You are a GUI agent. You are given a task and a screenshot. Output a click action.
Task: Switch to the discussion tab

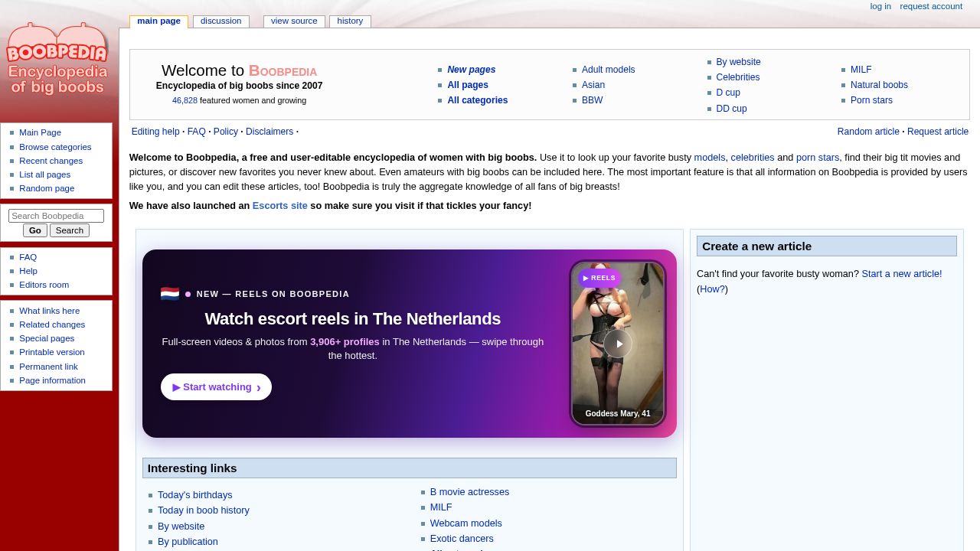click(x=220, y=21)
